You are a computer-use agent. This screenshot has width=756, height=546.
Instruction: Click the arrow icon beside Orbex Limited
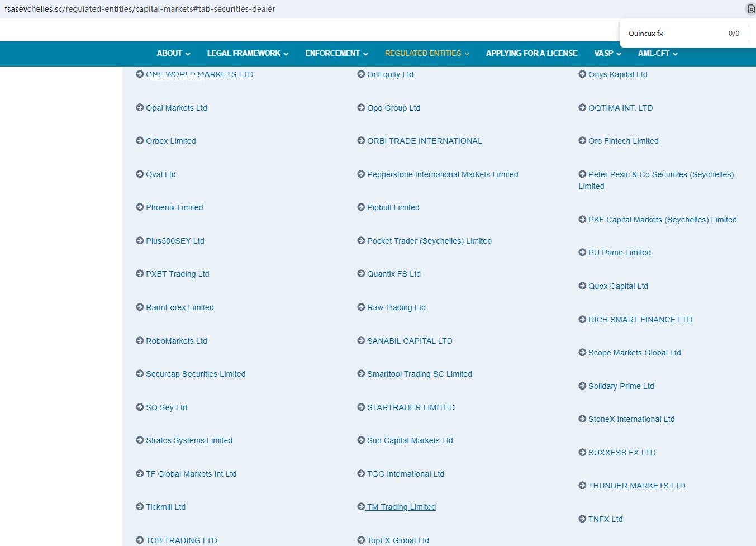(x=140, y=140)
